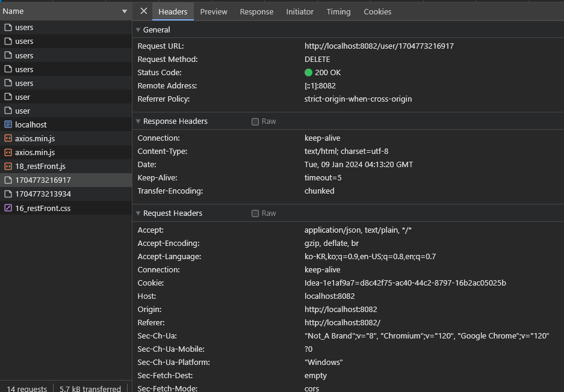
Task: Click the Transfer-Encoding chunked value
Action: pos(320,191)
